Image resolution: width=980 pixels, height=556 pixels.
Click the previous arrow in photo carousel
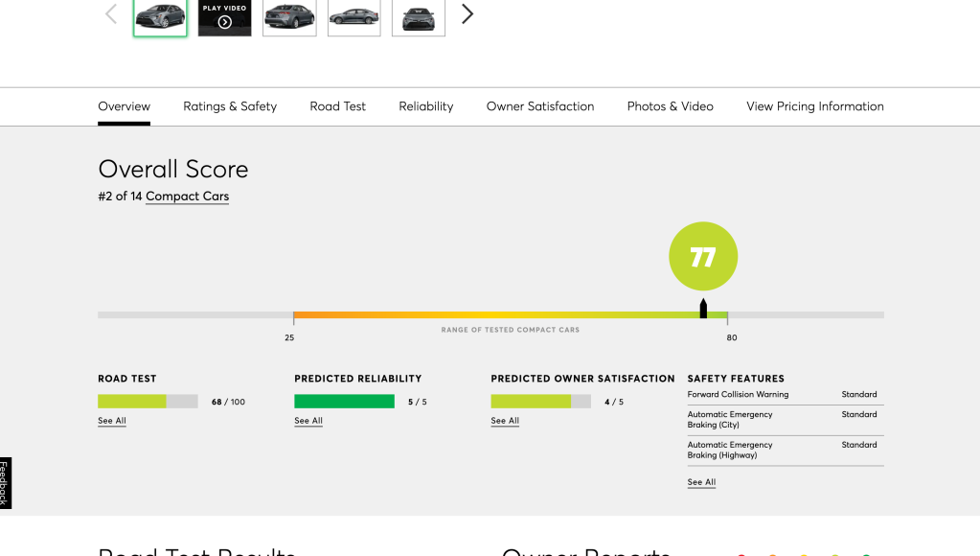pyautogui.click(x=111, y=14)
